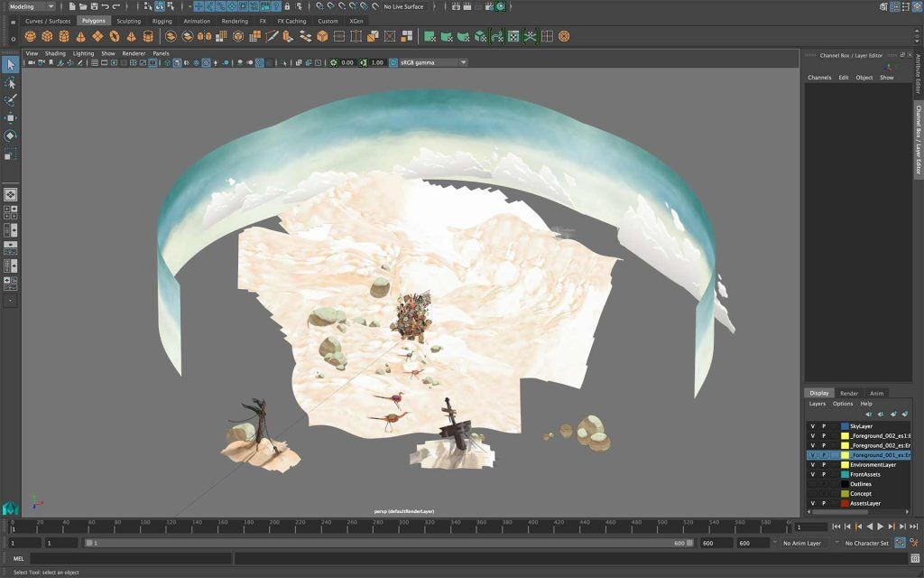Image resolution: width=924 pixels, height=578 pixels.
Task: Select the Polygon Sphere tool on the shelf
Action: [x=30, y=36]
